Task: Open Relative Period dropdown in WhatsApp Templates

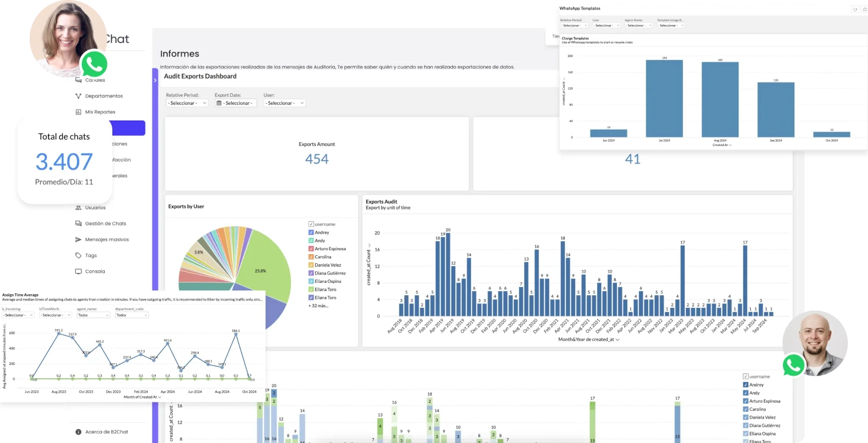Action: [574, 26]
